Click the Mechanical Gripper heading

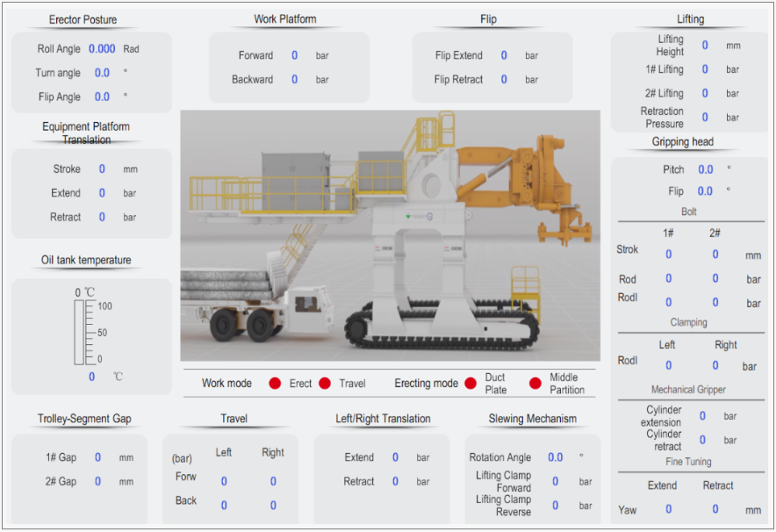[x=688, y=390]
